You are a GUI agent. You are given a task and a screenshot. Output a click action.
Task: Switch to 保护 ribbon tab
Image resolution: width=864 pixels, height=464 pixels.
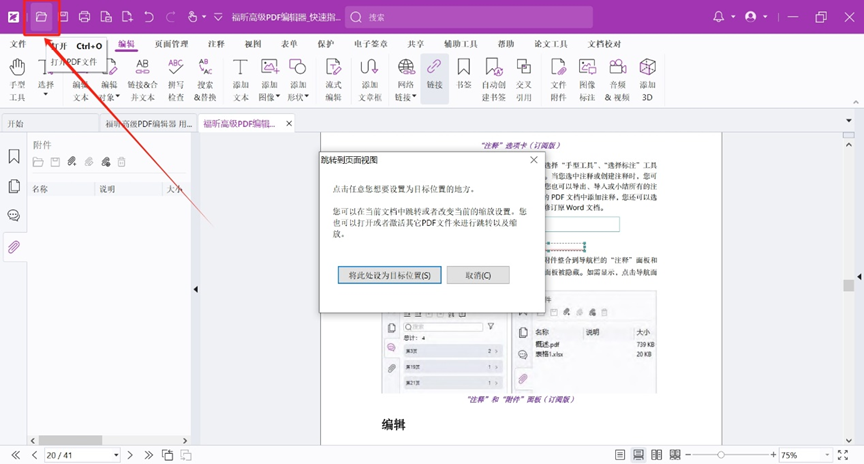pos(326,44)
